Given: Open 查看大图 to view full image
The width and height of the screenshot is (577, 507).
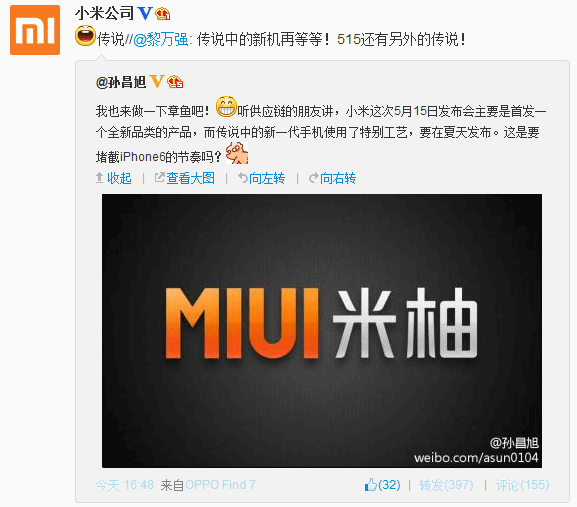Looking at the screenshot, I should (185, 178).
